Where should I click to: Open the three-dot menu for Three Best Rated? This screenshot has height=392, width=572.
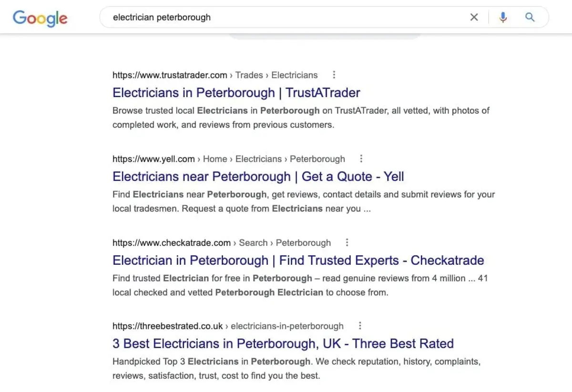360,326
